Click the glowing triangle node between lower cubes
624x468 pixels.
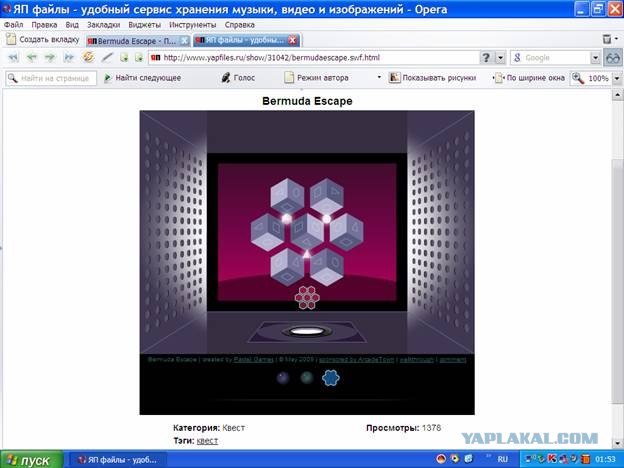click(x=307, y=254)
